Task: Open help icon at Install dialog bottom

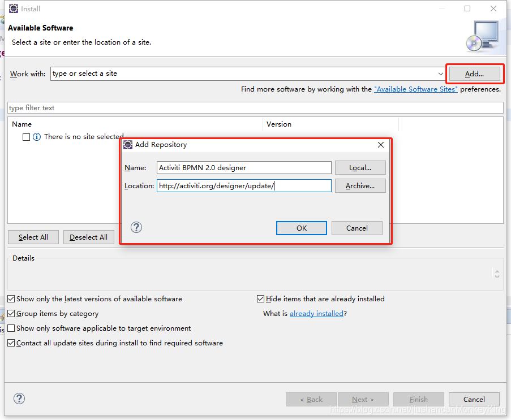Action: click(x=19, y=399)
